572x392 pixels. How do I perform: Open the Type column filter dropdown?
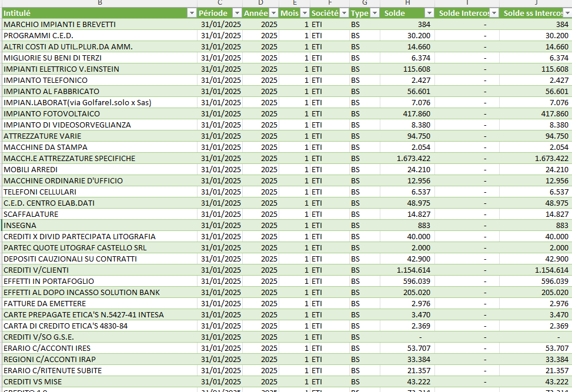click(x=374, y=13)
